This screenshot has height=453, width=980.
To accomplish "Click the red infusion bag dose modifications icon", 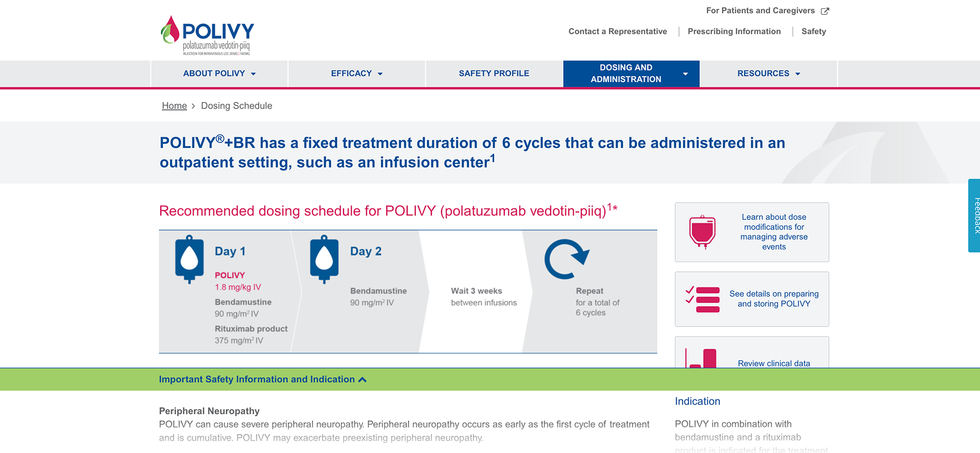I will pos(702,232).
